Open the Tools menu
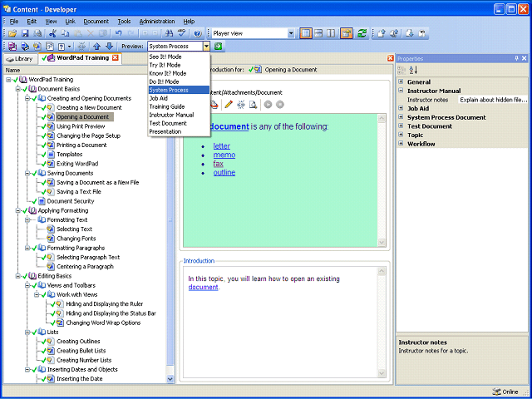Screen dimensions: 532x399 124,22
